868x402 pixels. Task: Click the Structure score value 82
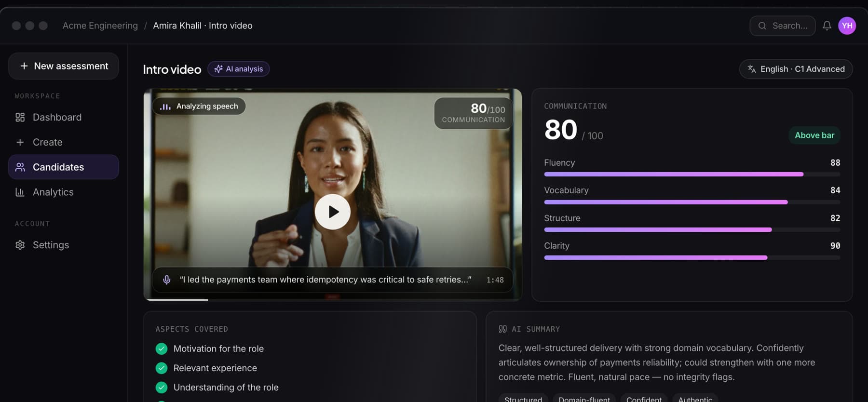(835, 218)
